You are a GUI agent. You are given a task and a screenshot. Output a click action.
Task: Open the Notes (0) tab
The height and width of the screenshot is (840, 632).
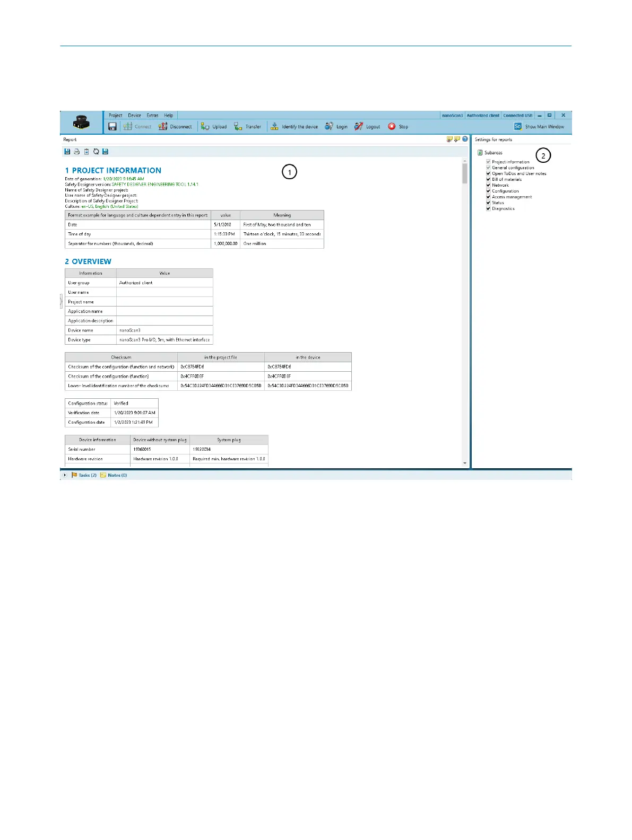pos(114,475)
